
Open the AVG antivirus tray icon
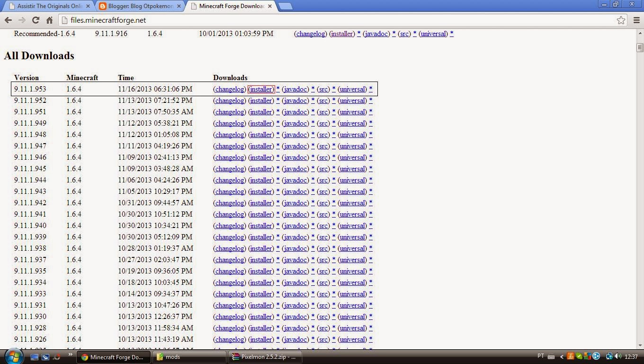[x=587, y=356]
